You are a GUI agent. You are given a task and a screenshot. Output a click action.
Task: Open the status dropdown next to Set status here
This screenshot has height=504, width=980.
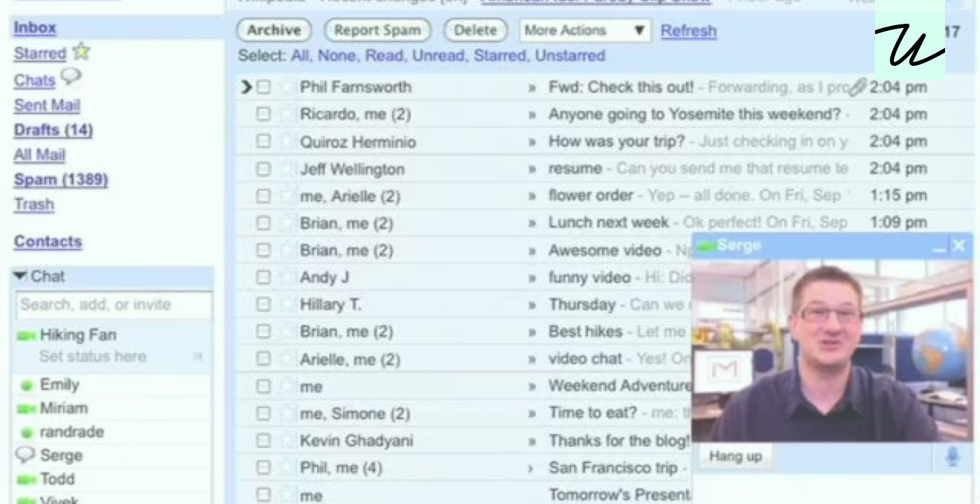tap(197, 357)
